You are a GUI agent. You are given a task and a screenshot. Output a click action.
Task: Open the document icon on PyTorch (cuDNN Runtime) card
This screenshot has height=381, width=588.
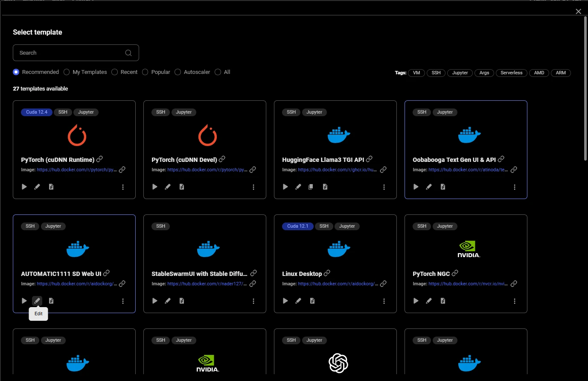coord(51,187)
